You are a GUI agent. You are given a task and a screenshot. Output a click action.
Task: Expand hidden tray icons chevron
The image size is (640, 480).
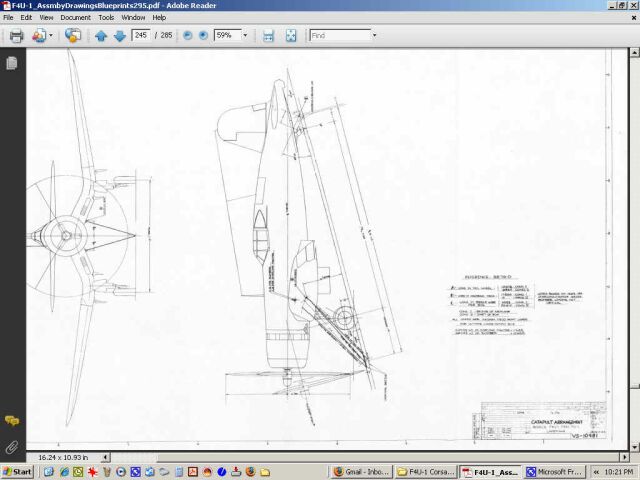pos(596,472)
